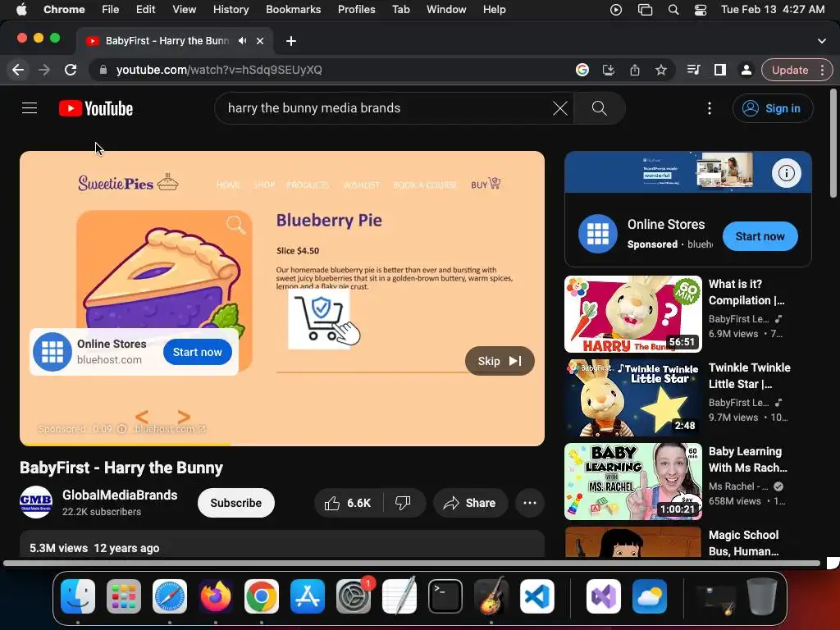The height and width of the screenshot is (630, 840).
Task: Open What is it? Compilation thumbnail
Action: click(632, 314)
